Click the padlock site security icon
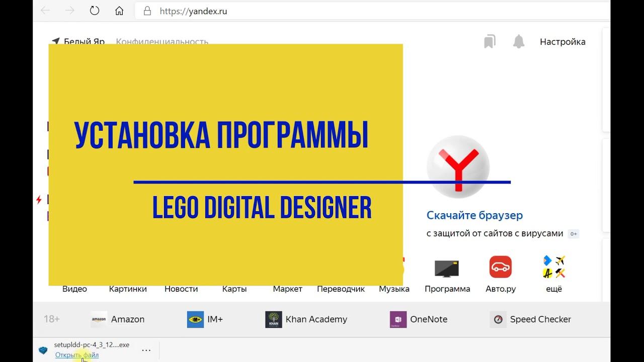This screenshot has width=644, height=362. click(147, 11)
